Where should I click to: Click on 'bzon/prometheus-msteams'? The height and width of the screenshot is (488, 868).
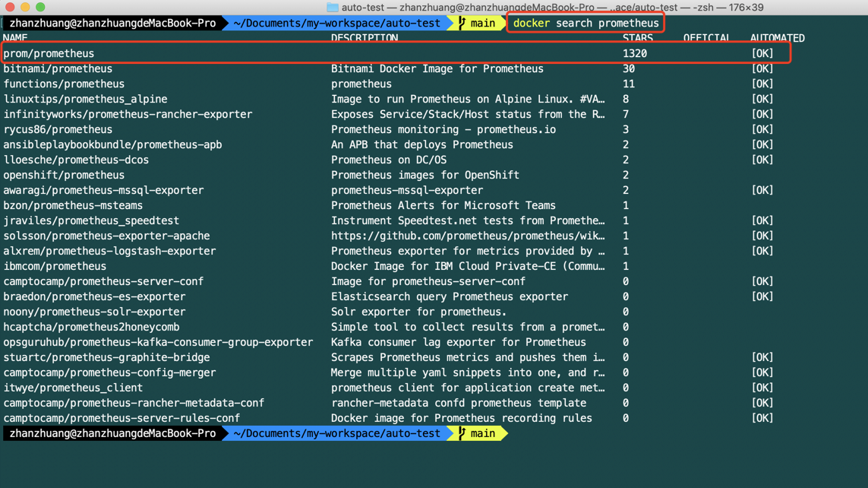tap(73, 205)
